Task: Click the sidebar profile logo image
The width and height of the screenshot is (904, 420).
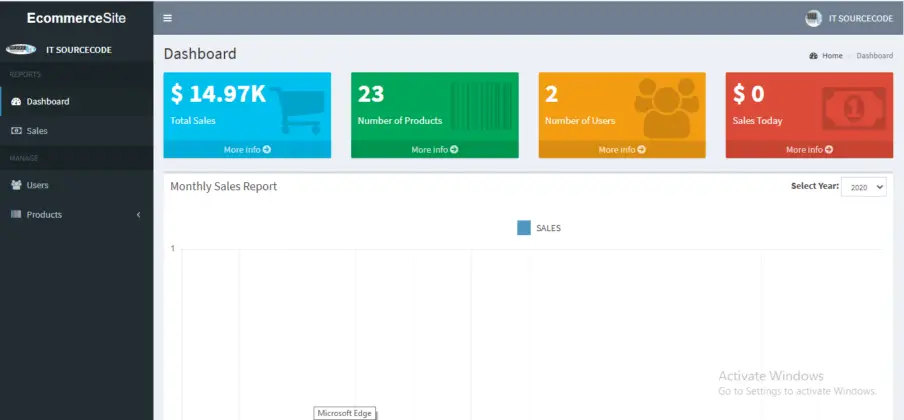Action: 21,49
